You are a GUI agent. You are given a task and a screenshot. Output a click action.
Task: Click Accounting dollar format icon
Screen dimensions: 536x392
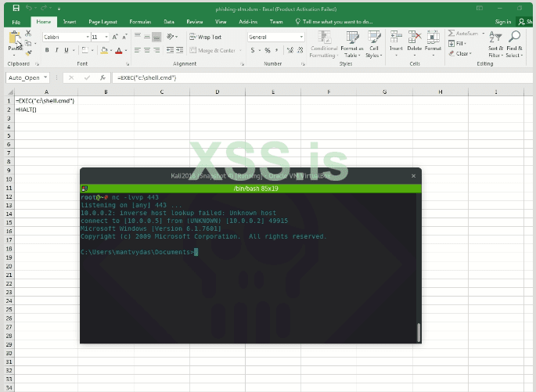[253, 51]
